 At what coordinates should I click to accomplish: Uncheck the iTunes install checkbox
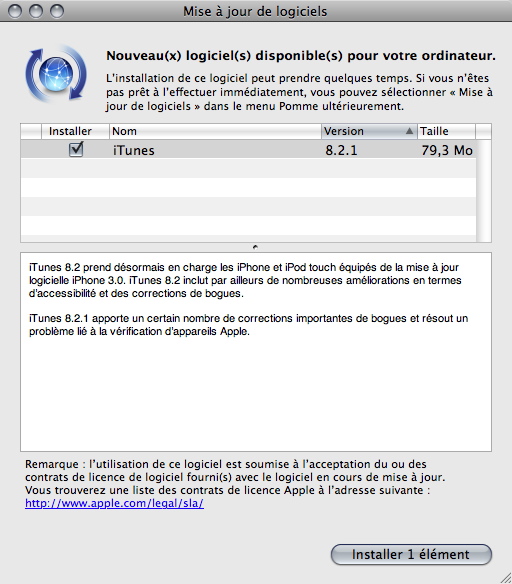(x=76, y=150)
